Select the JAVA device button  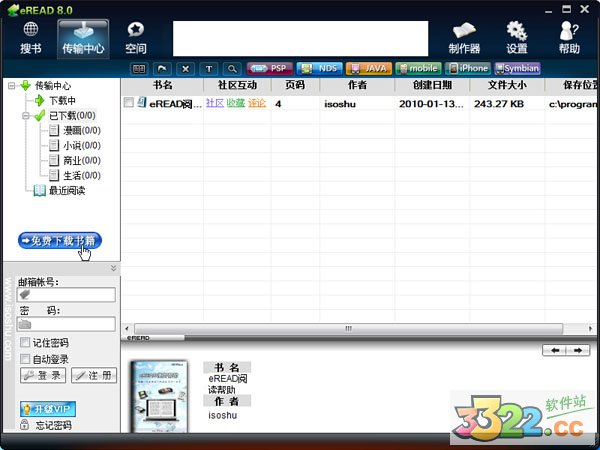pos(369,68)
